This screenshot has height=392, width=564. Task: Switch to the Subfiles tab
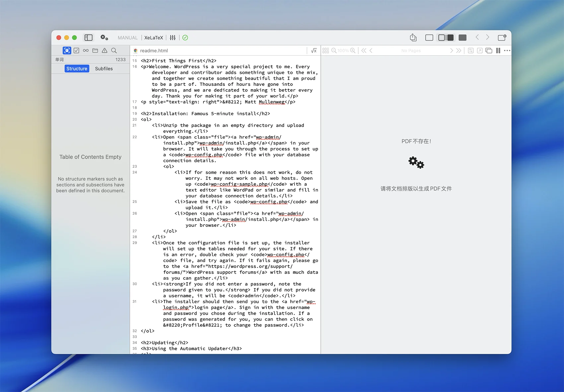pos(104,69)
